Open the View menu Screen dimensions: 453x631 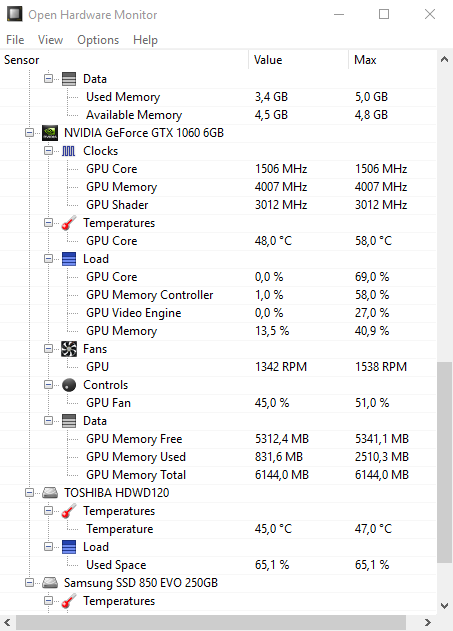point(50,40)
